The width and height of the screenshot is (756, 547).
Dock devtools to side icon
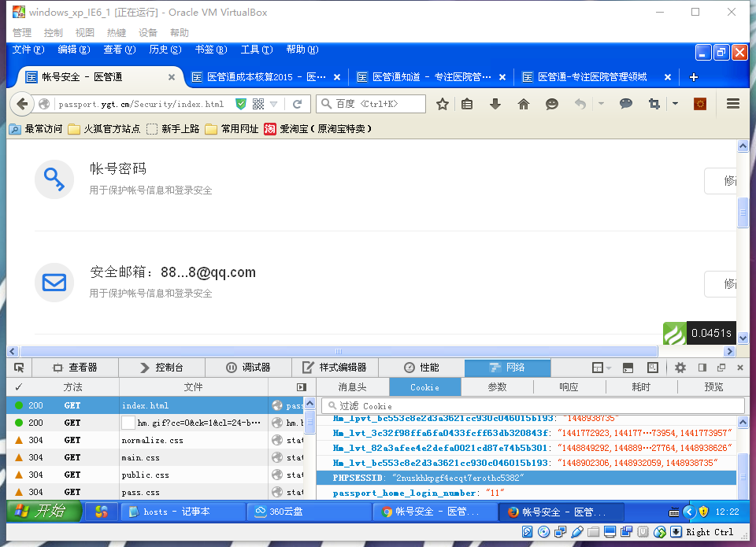click(x=702, y=368)
